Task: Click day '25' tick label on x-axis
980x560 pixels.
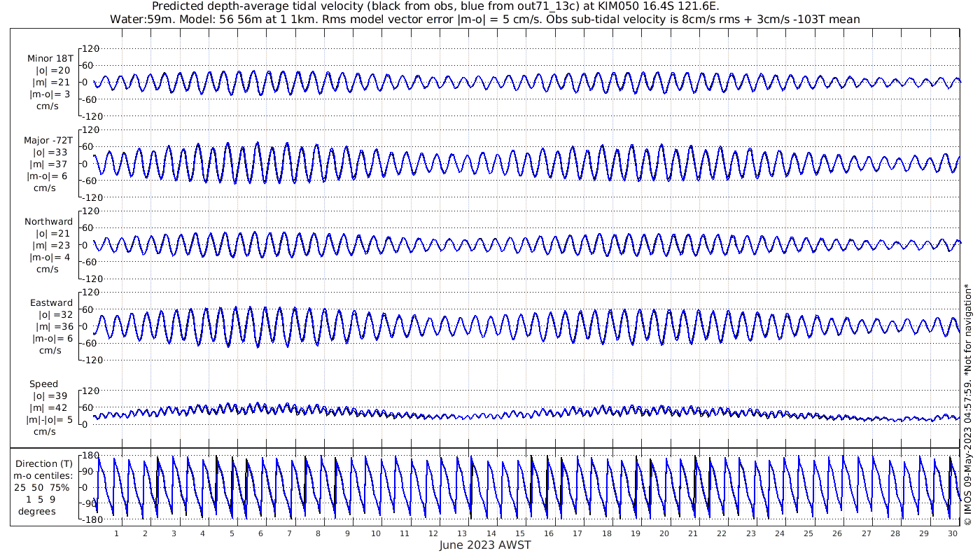Action: pyautogui.click(x=808, y=533)
